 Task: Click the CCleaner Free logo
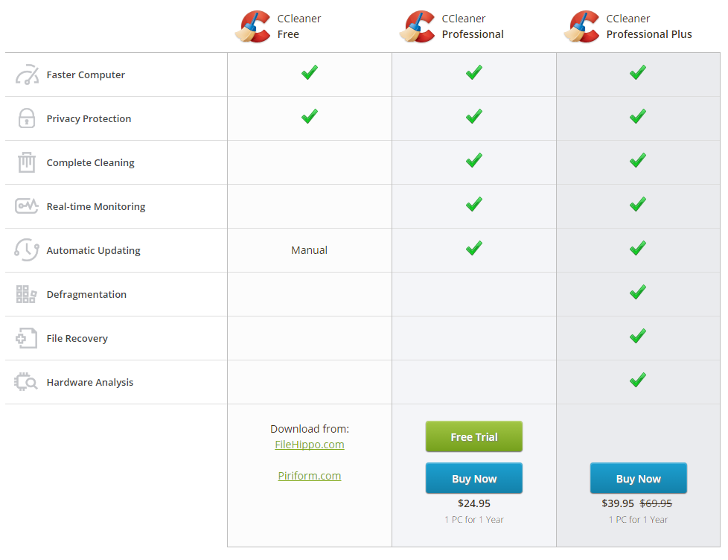click(253, 27)
